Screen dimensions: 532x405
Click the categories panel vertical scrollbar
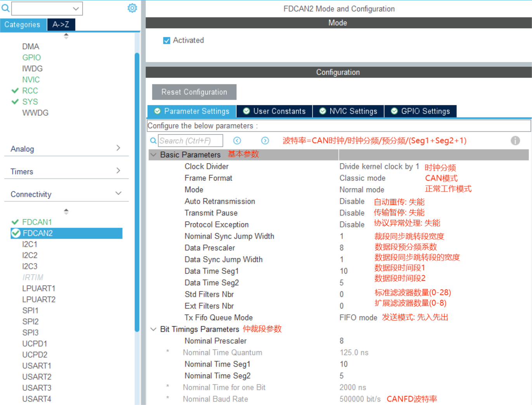[137, 192]
